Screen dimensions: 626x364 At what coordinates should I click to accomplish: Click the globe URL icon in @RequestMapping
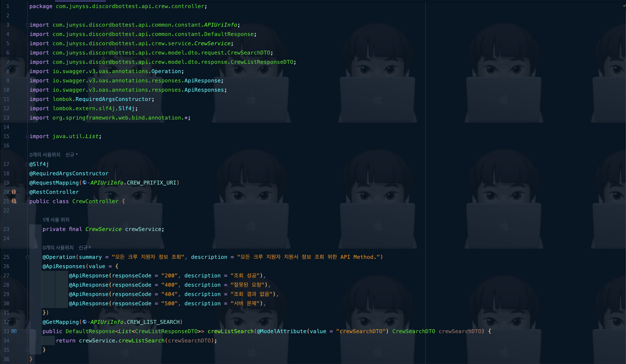(x=84, y=182)
